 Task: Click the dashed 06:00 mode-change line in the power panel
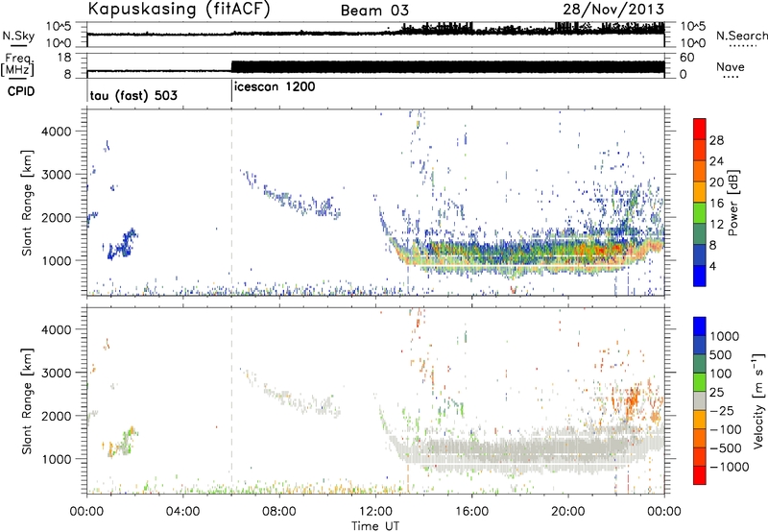231,203
